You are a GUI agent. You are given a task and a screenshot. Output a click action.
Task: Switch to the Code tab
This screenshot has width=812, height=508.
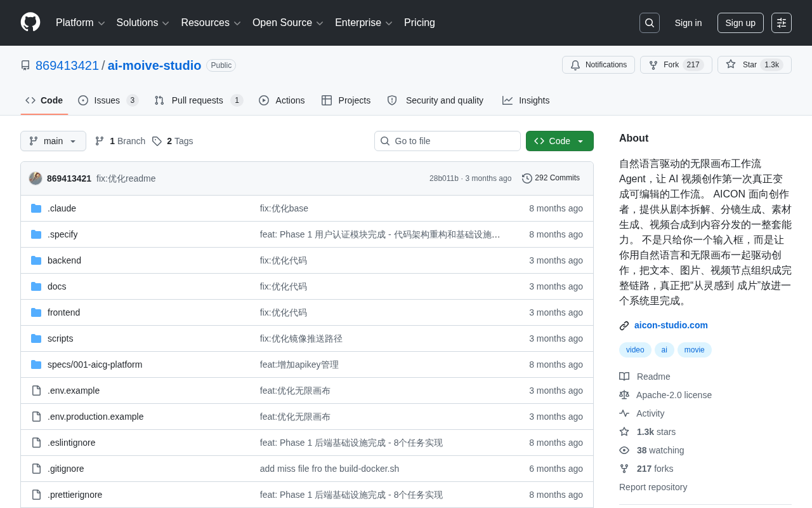(44, 100)
